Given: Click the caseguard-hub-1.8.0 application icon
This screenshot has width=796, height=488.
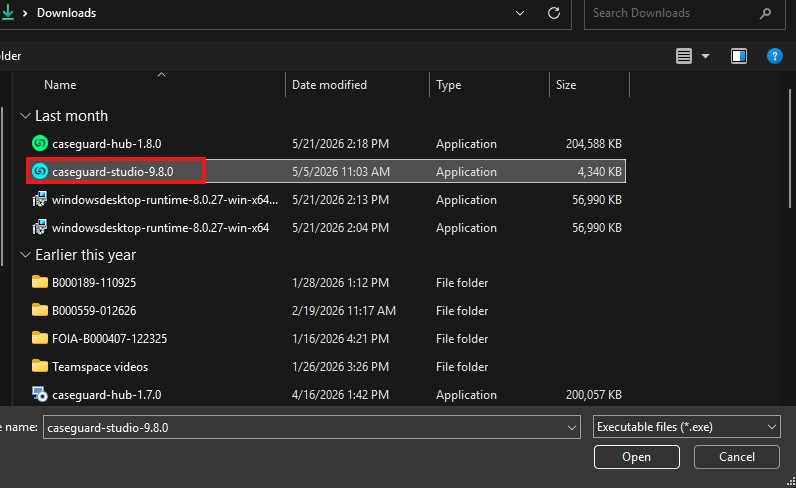Looking at the screenshot, I should coord(40,143).
